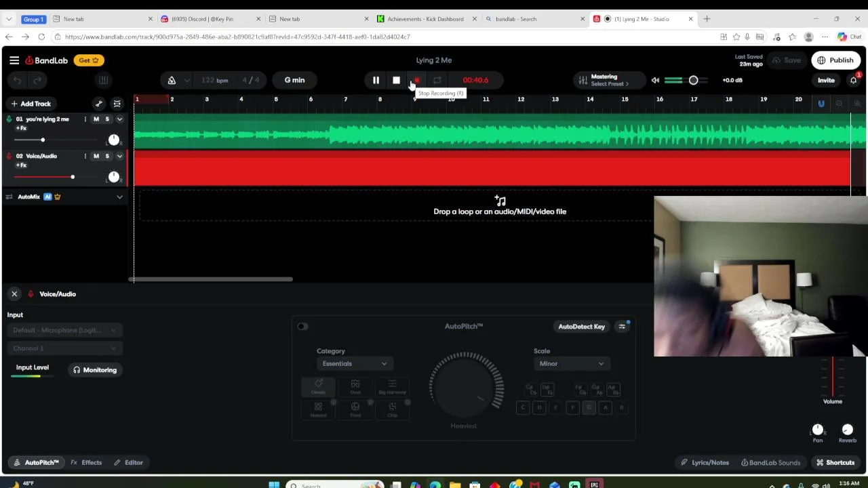
Task: Open BandLab Sounds panel
Action: point(770,463)
